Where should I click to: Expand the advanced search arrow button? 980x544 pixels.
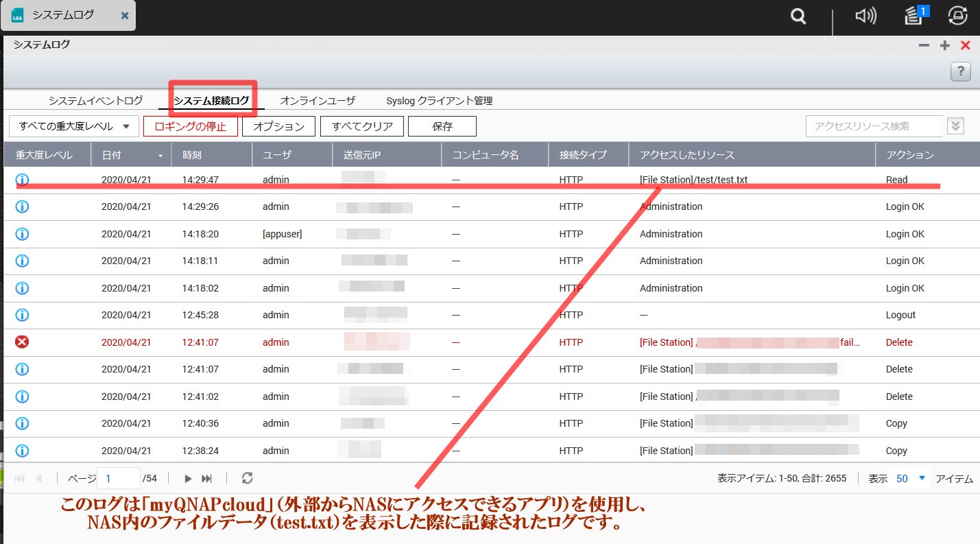point(955,126)
